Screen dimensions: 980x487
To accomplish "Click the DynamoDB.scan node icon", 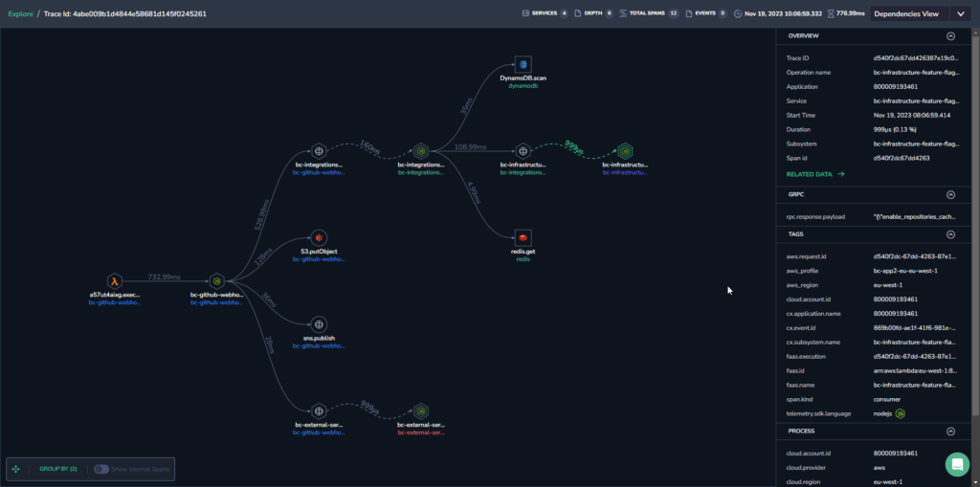I will pos(523,64).
